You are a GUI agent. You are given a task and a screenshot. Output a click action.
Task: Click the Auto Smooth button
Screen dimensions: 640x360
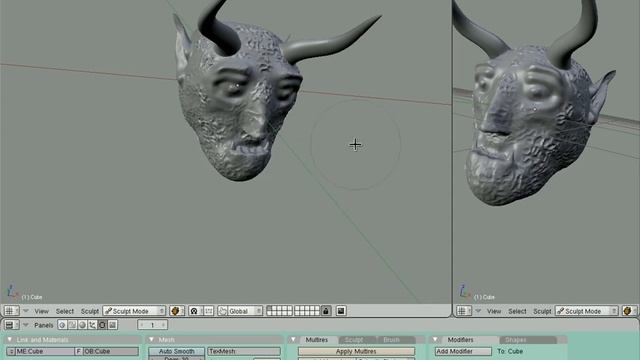click(176, 351)
